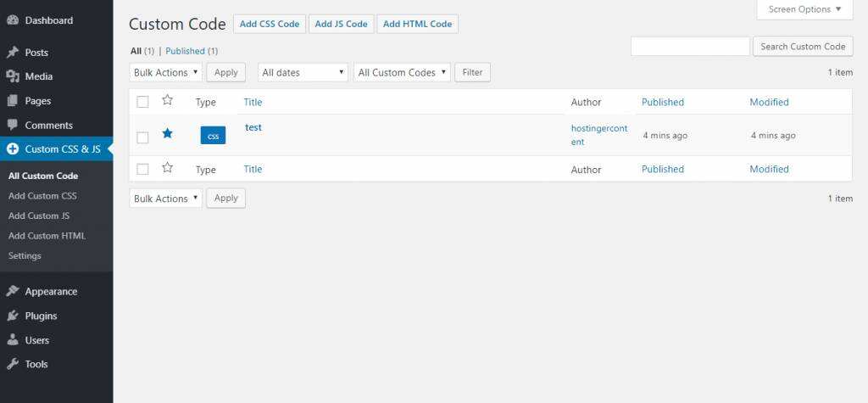
Task: Click the Comments bubble icon
Action: click(x=13, y=126)
